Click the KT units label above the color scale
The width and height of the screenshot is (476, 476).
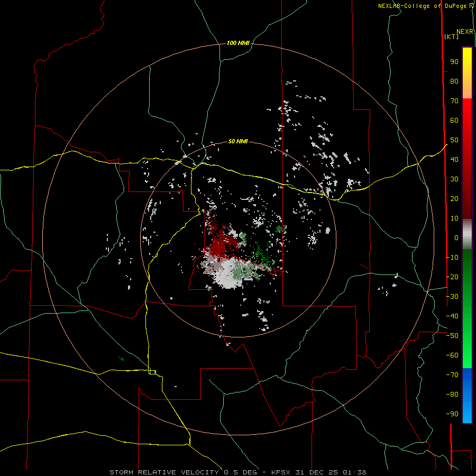[452, 36]
